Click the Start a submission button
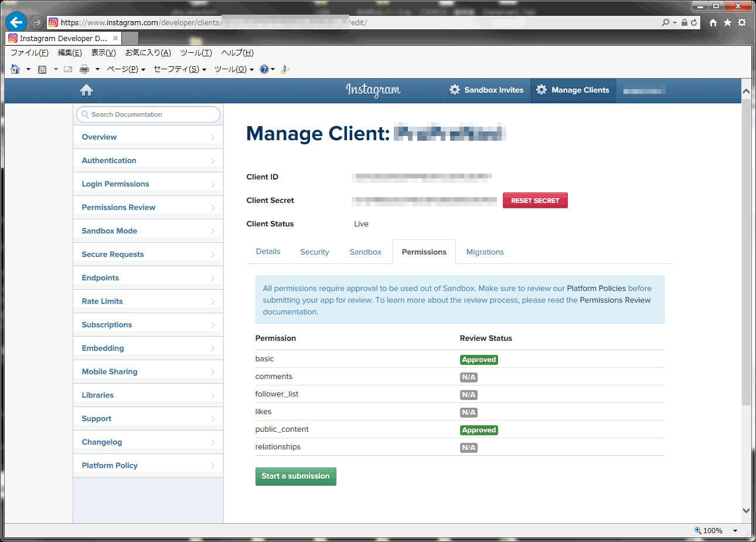This screenshot has width=756, height=542. [x=295, y=476]
